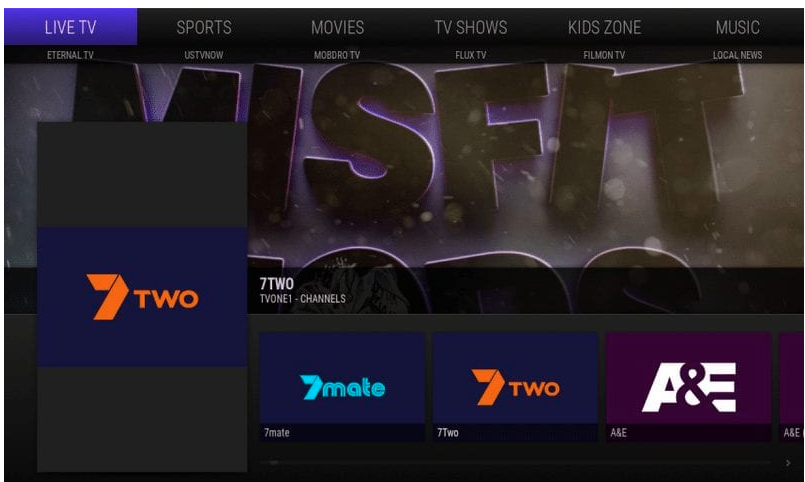Open the A&E channel logo tile
805x482 pixels.
[x=688, y=387]
